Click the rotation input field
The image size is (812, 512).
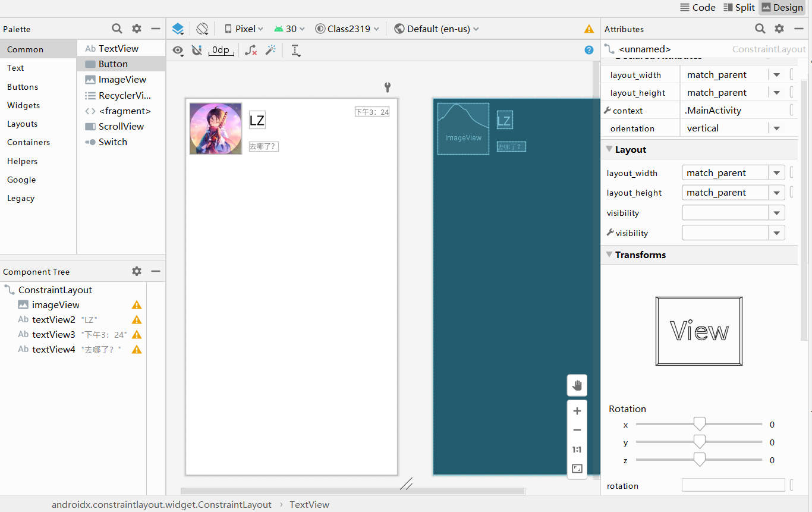[x=734, y=485]
